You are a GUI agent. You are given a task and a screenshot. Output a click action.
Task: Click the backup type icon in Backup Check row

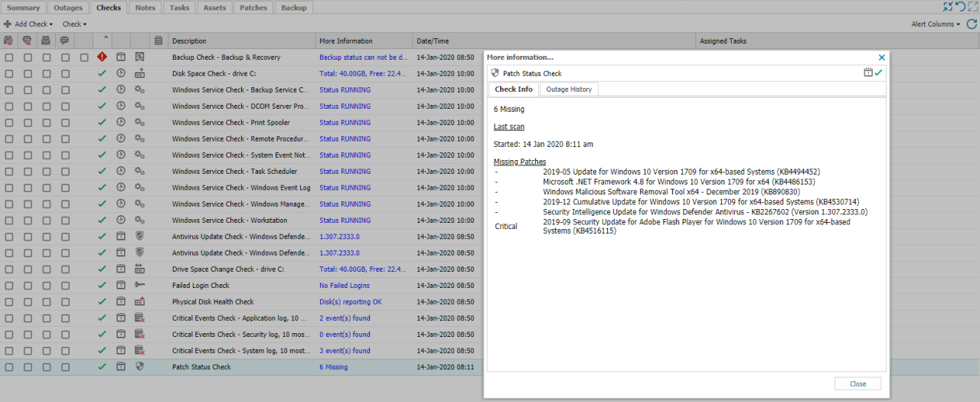coord(139,57)
